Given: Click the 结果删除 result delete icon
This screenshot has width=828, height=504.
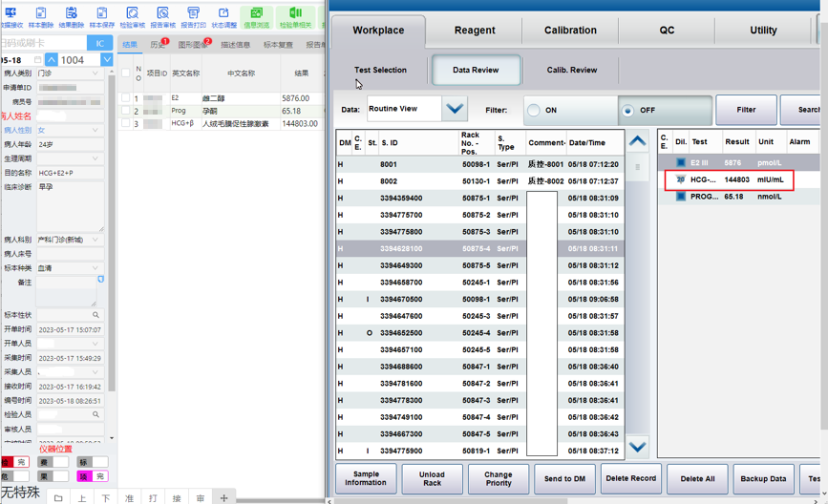Looking at the screenshot, I should (72, 16).
